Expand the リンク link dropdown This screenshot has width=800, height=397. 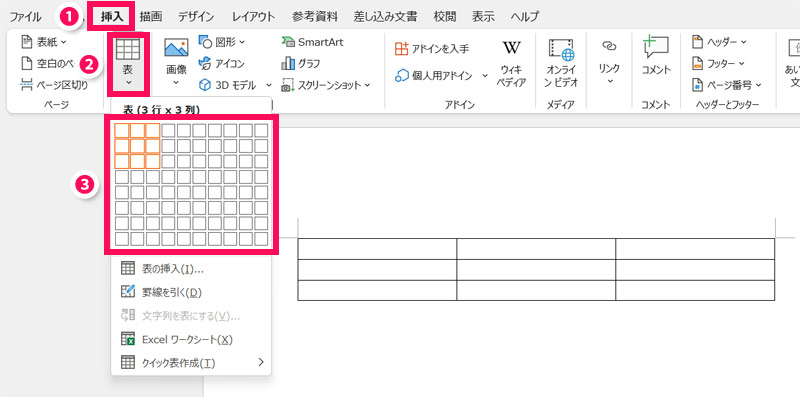tap(609, 82)
